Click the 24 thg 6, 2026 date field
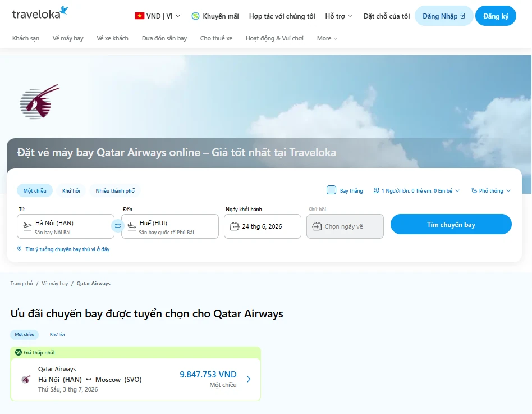The width and height of the screenshot is (532, 414). point(263,226)
